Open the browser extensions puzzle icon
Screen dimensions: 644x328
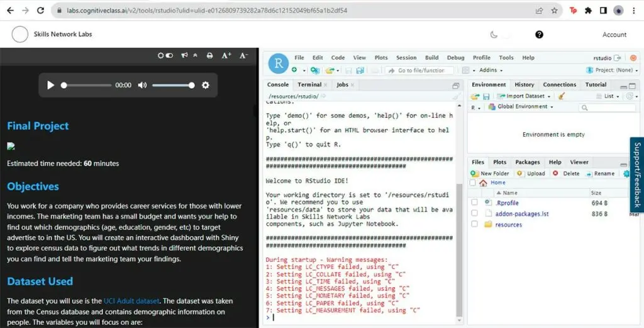588,11
